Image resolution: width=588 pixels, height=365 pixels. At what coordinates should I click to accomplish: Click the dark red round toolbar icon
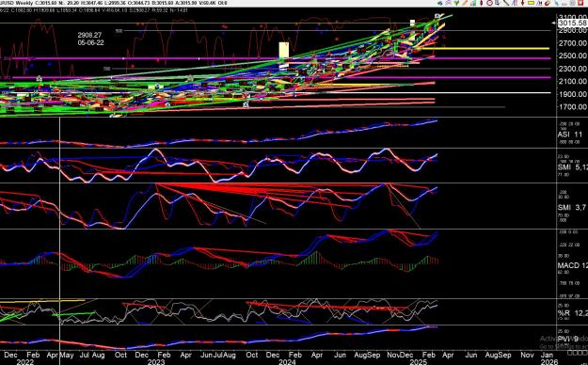click(548, 3)
